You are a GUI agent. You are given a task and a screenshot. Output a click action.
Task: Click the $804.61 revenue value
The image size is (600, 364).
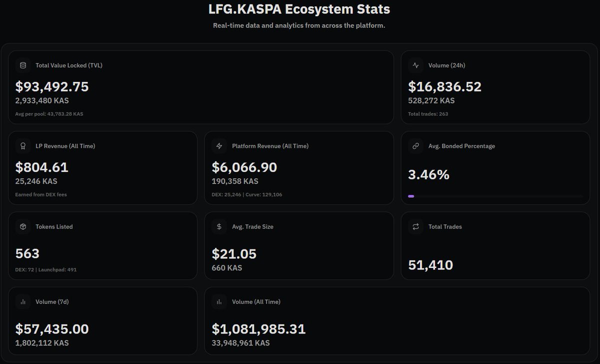(42, 167)
